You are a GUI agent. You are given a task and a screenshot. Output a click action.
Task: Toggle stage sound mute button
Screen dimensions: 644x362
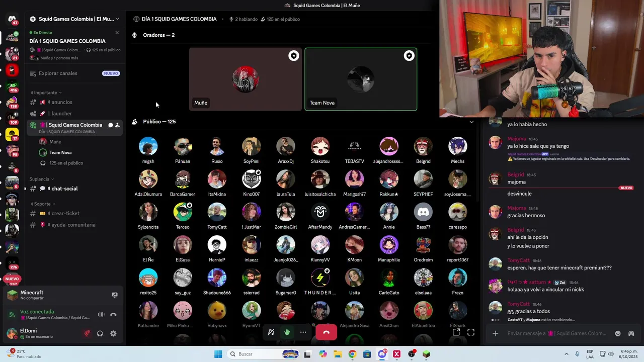tap(271, 332)
